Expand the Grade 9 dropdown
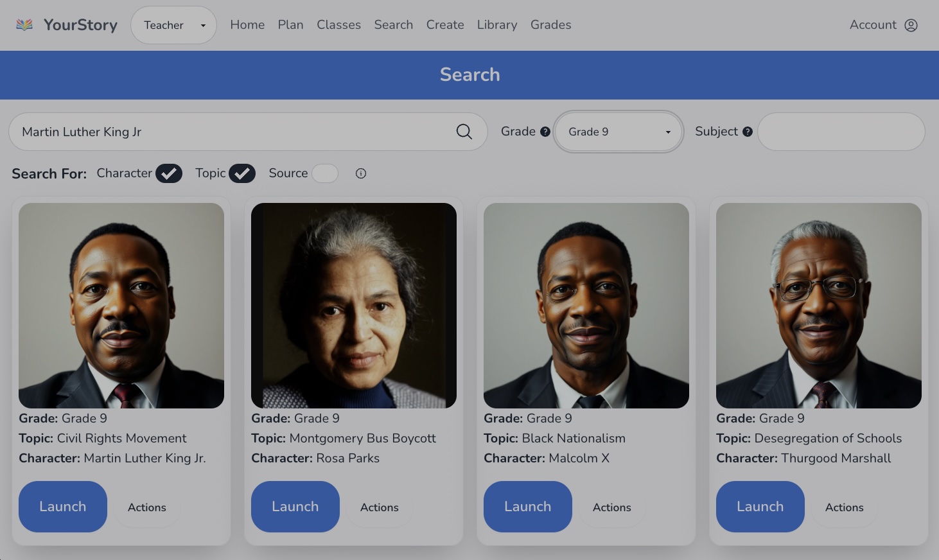The width and height of the screenshot is (939, 560). pos(618,132)
